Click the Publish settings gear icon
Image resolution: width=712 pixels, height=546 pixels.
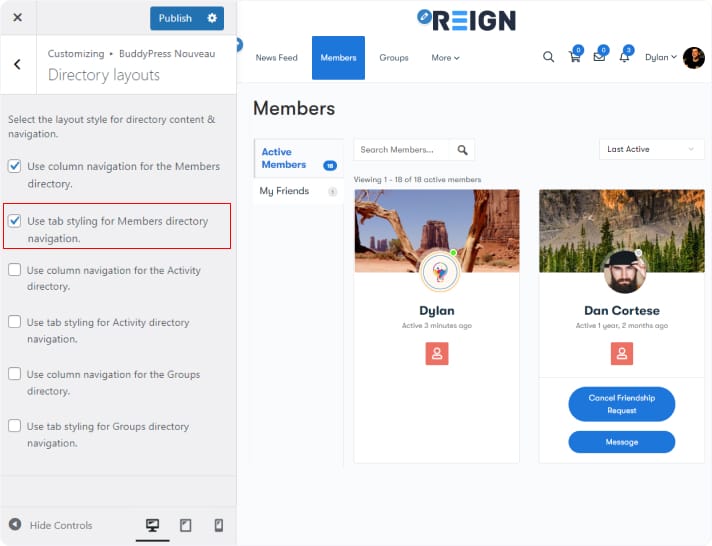tap(211, 18)
